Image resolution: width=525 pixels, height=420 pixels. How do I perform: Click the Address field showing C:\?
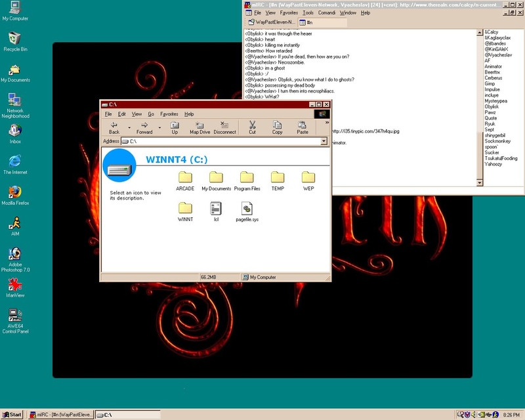(x=221, y=141)
